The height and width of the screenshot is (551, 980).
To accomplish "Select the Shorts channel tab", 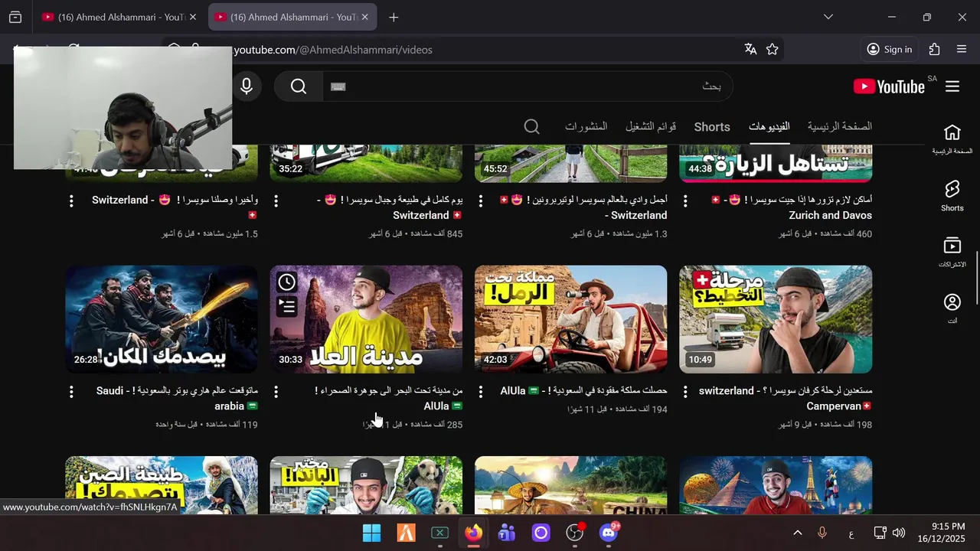I will tap(712, 127).
